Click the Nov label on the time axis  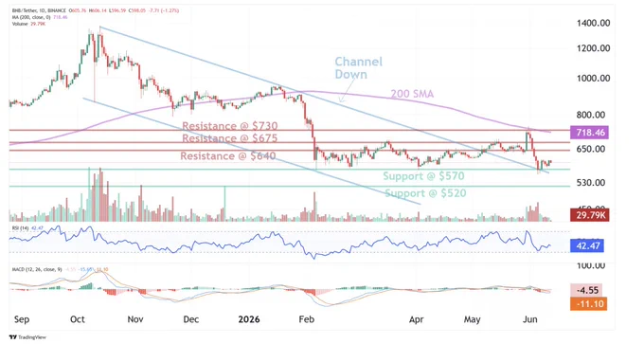pyautogui.click(x=135, y=319)
